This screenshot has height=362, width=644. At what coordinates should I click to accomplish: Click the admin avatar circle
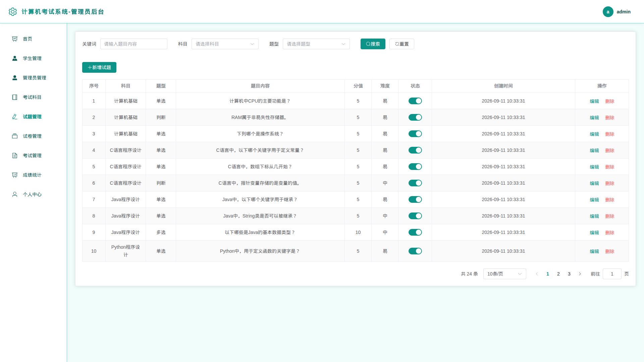pyautogui.click(x=608, y=12)
